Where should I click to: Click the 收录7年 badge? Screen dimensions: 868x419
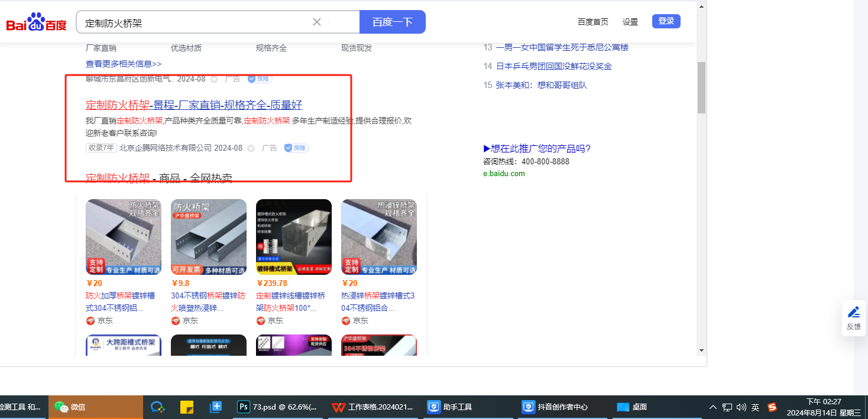[101, 148]
